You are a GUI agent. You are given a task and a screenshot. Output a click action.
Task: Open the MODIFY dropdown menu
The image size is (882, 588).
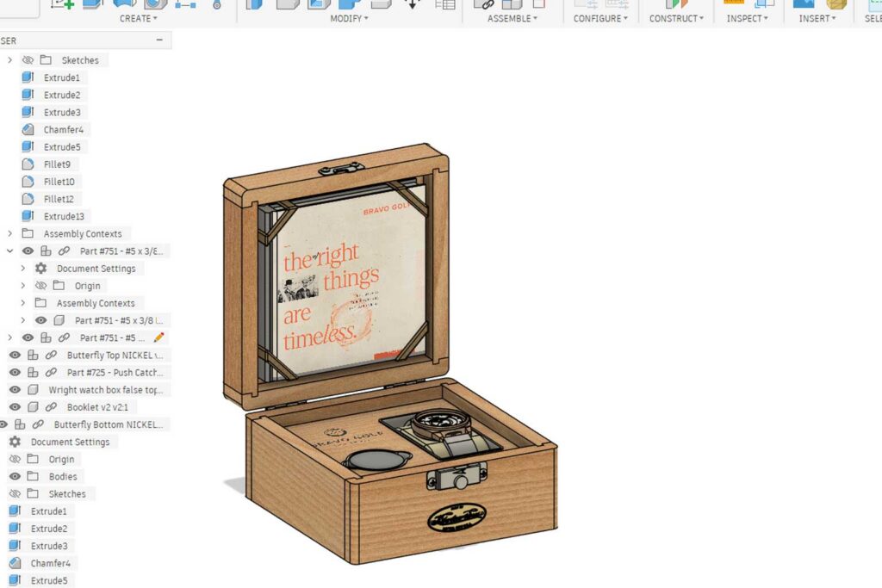tap(349, 18)
